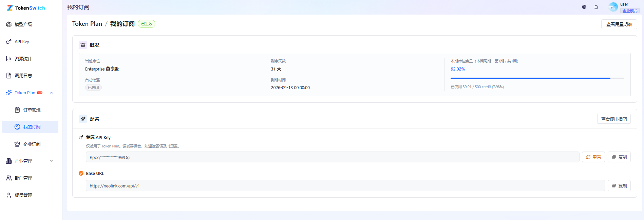Click the 企业管理 building icon
Viewport: 644px width, 220px height.
[9, 161]
